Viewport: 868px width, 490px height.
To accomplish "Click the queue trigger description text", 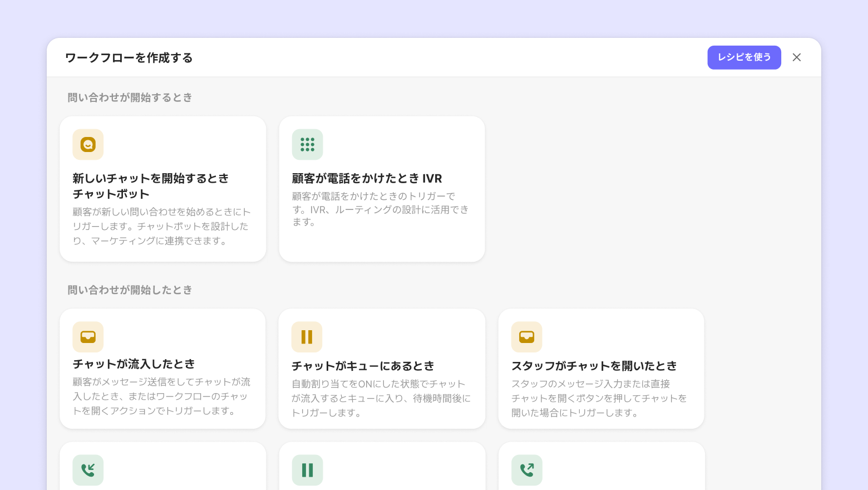I will point(381,398).
